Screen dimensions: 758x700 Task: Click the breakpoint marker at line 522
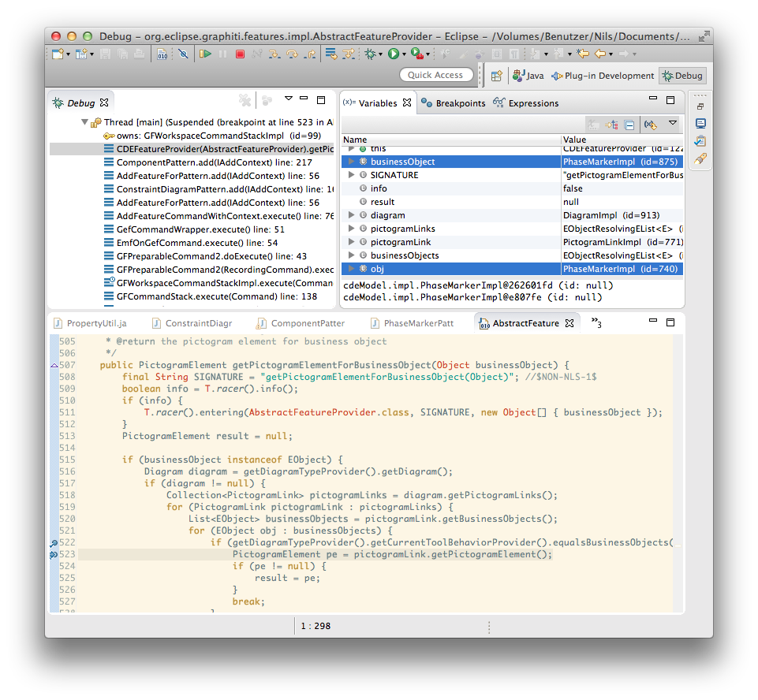point(54,543)
